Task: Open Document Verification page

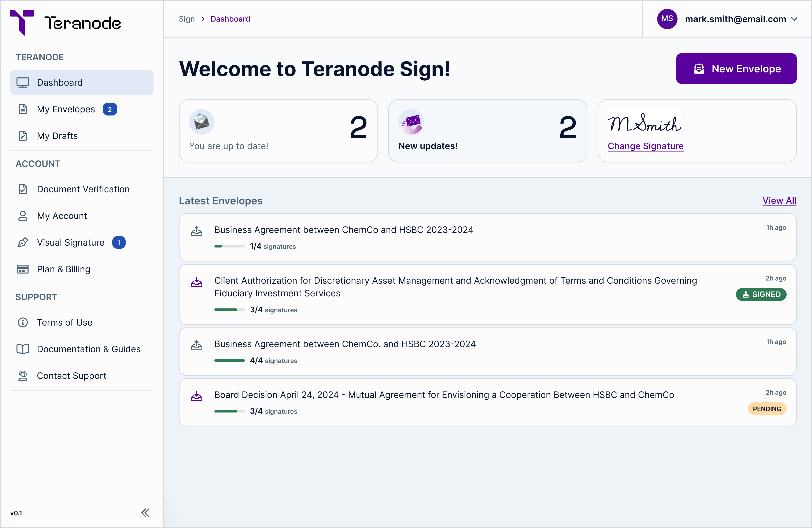Action: click(x=83, y=189)
